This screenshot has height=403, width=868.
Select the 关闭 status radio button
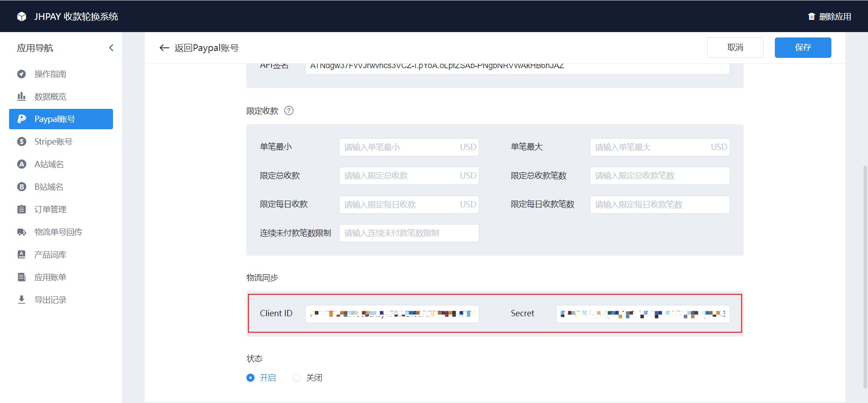[x=297, y=378]
